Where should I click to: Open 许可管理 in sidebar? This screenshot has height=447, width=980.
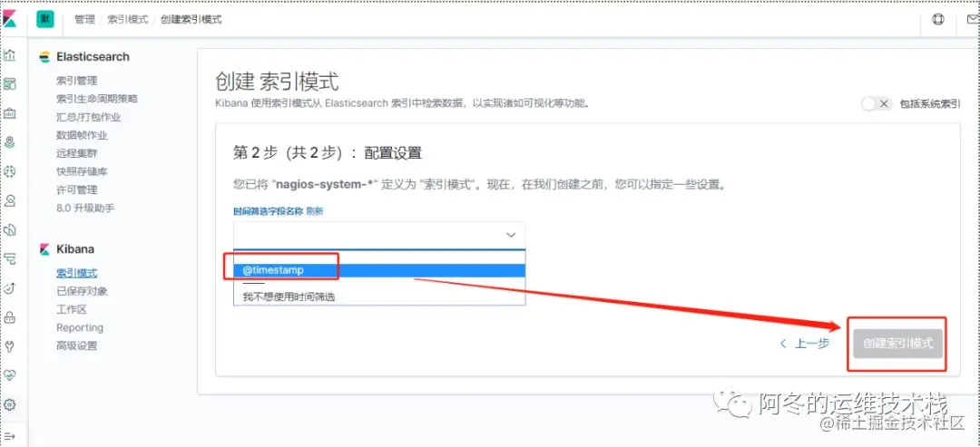pyautogui.click(x=77, y=189)
